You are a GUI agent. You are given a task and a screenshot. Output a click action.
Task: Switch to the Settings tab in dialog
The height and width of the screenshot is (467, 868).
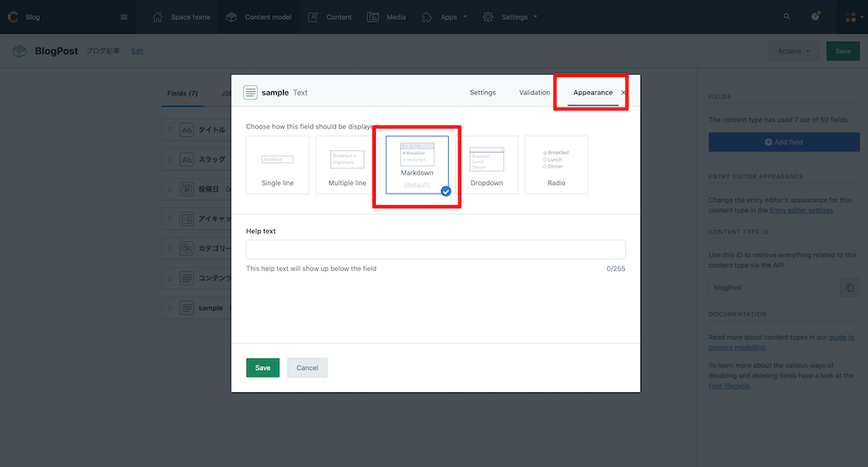tap(483, 92)
